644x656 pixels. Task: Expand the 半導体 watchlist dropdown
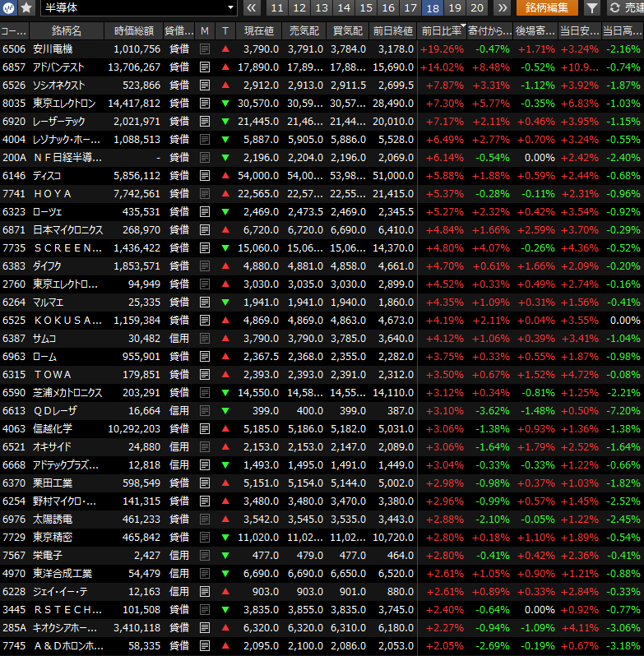tap(231, 8)
